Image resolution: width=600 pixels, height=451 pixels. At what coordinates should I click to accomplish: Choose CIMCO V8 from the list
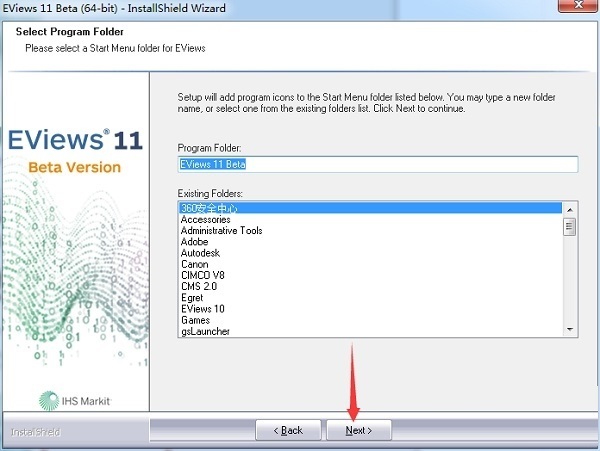pos(370,275)
